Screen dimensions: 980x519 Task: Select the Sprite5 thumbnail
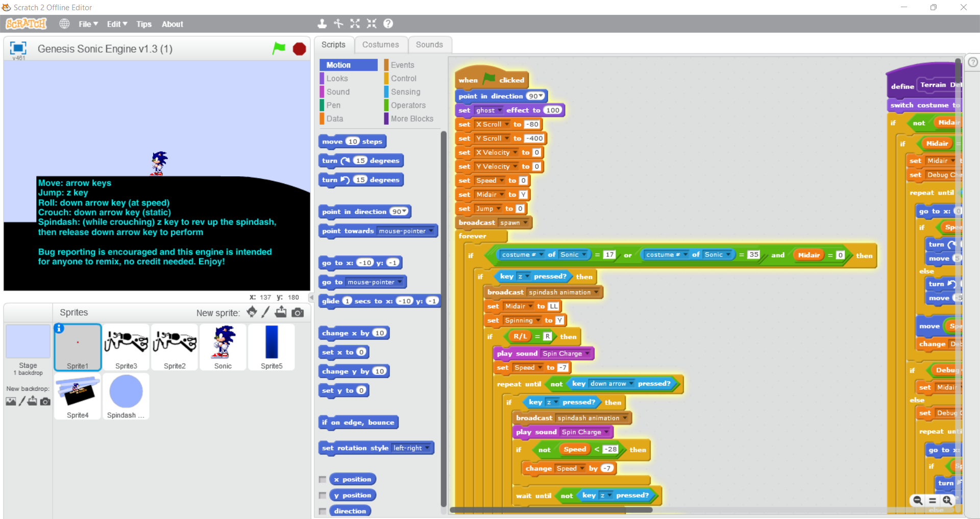tap(272, 347)
